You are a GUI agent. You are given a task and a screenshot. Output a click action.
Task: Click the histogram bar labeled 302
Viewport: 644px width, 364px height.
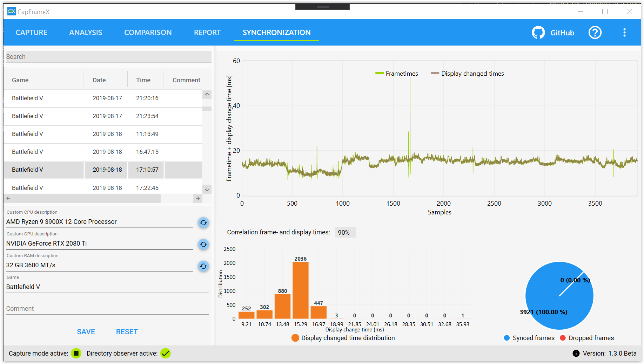(x=264, y=314)
